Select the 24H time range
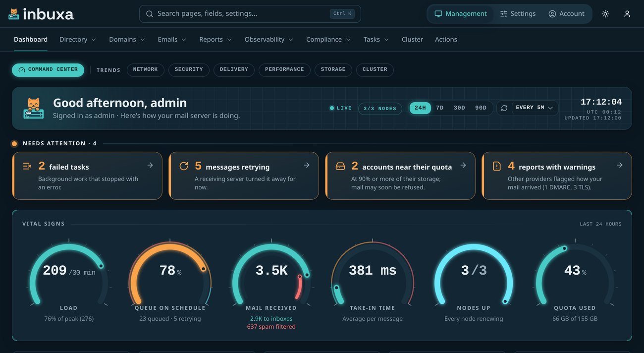The width and height of the screenshot is (644, 353). click(x=420, y=108)
